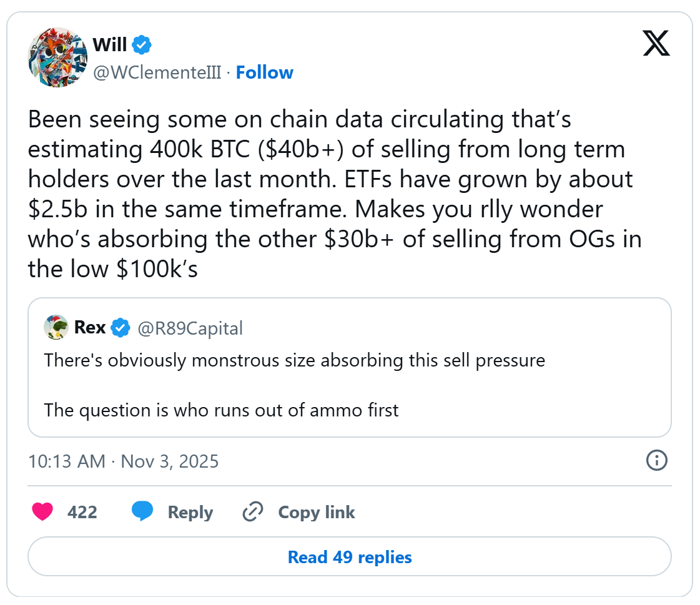Click the 10:13 AM Nov 3 timestamp

pos(124,461)
